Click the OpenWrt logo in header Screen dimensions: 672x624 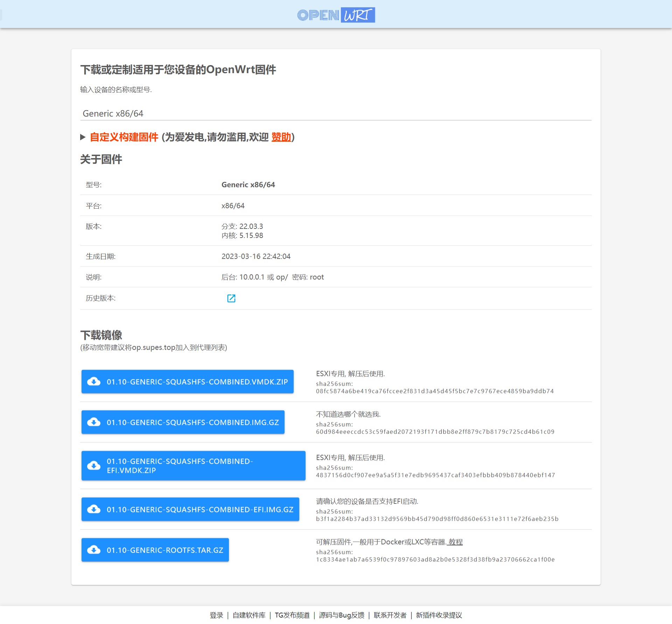[x=336, y=15]
